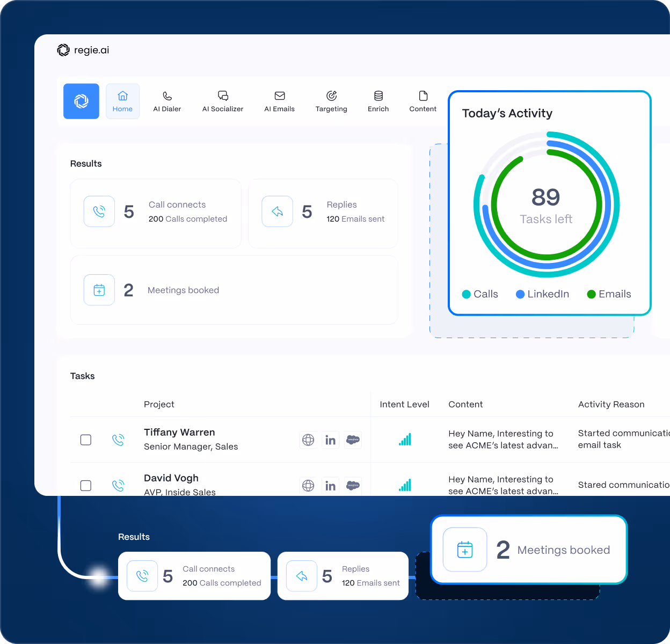Image resolution: width=670 pixels, height=644 pixels.
Task: Click the bottom Call connects phone icon
Action: tap(142, 576)
